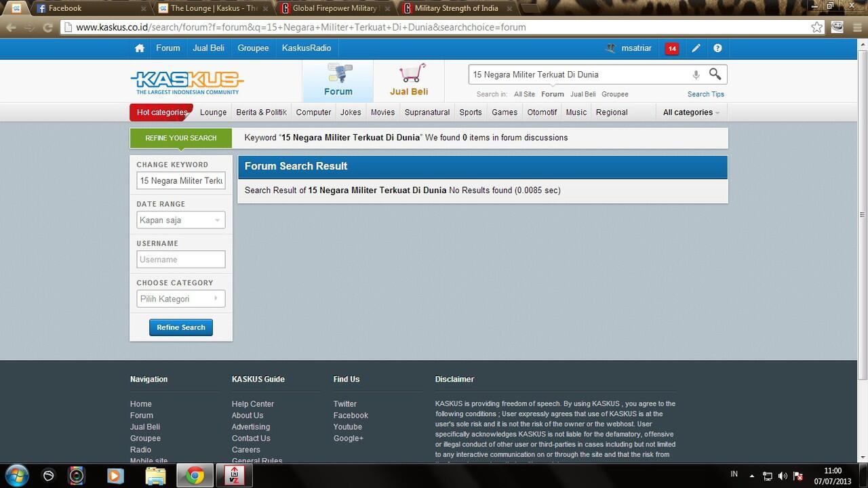868x488 pixels.
Task: Open Hot categories tab
Action: tap(161, 113)
